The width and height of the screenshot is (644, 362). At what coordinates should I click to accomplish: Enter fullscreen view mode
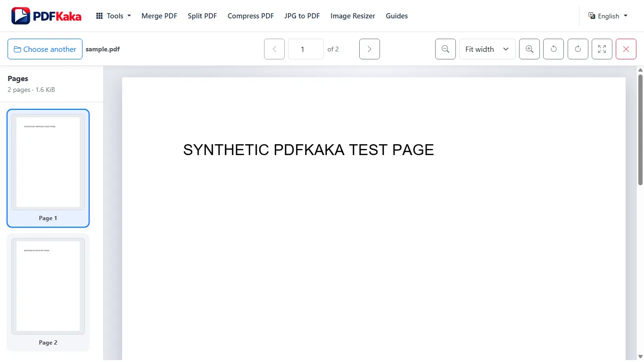click(602, 49)
